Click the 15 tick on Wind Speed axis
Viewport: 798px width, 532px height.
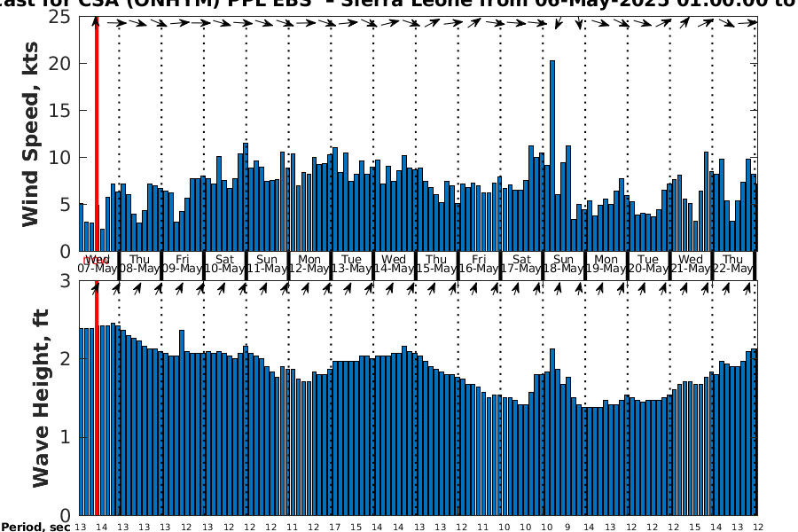point(59,111)
